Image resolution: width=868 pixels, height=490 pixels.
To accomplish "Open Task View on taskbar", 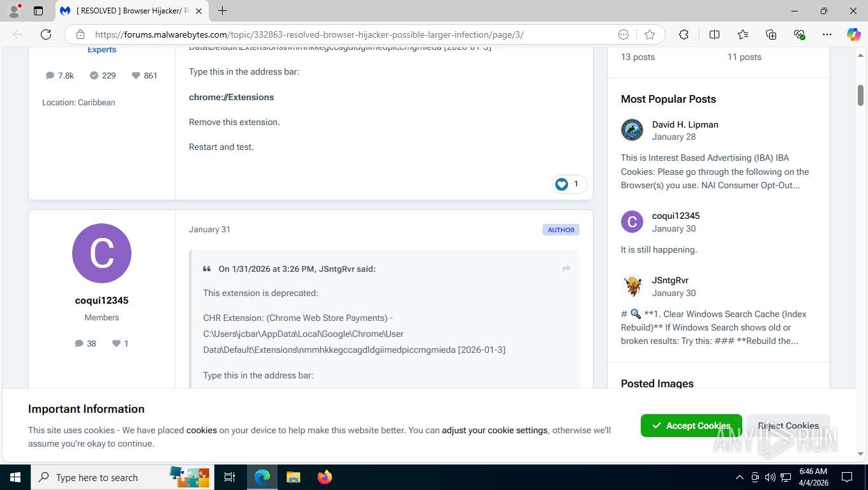I will tap(230, 477).
